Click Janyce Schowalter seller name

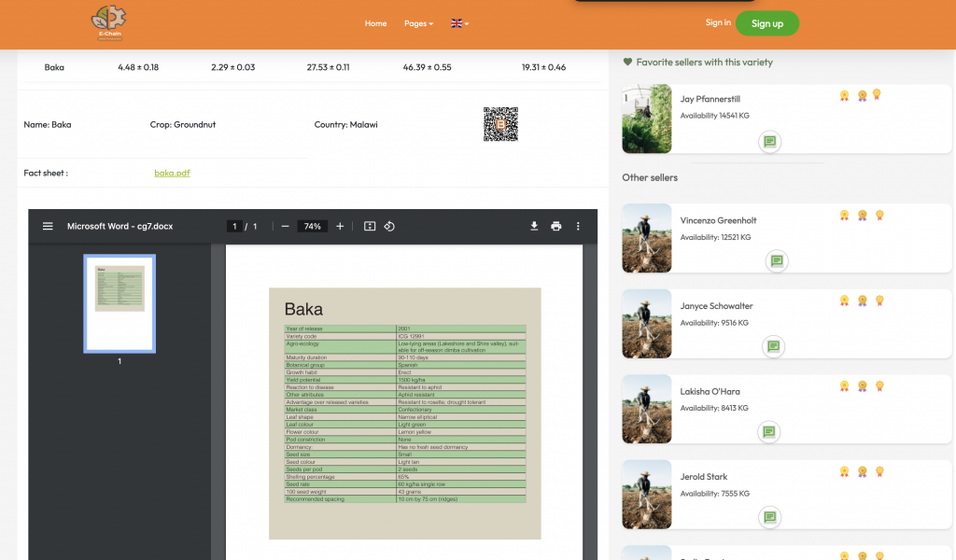pos(716,306)
